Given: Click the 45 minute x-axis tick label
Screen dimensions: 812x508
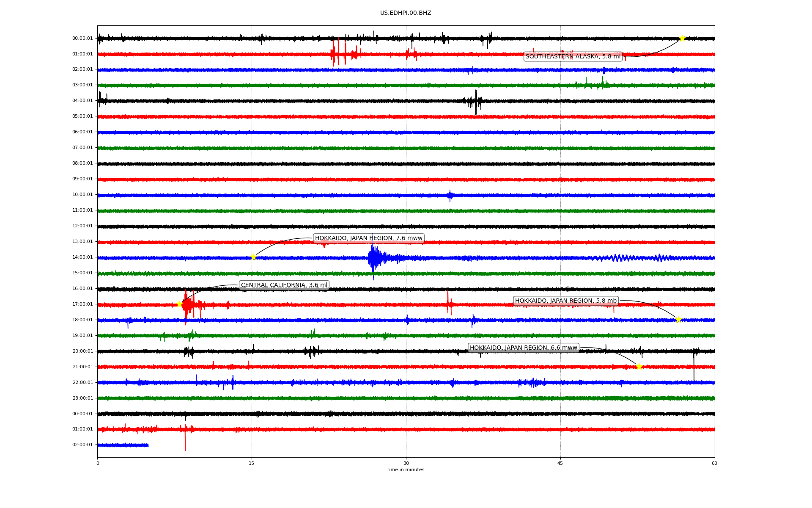Looking at the screenshot, I should 560,463.
